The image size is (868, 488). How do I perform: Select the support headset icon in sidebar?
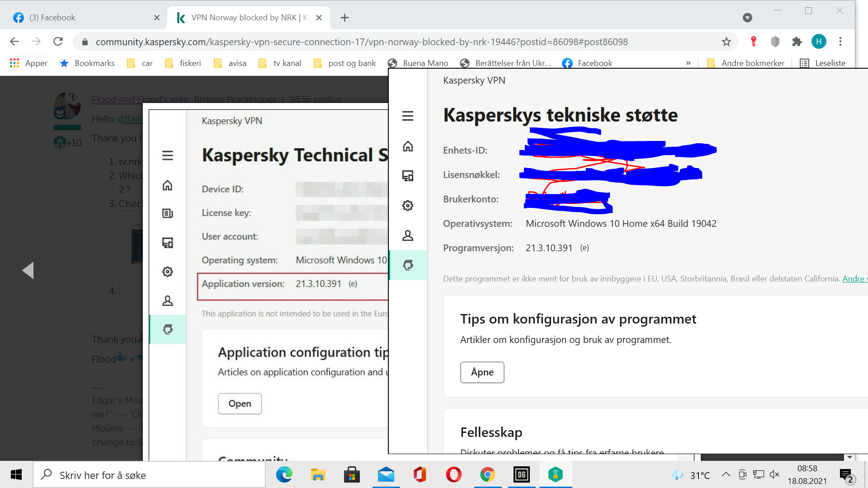click(x=408, y=265)
